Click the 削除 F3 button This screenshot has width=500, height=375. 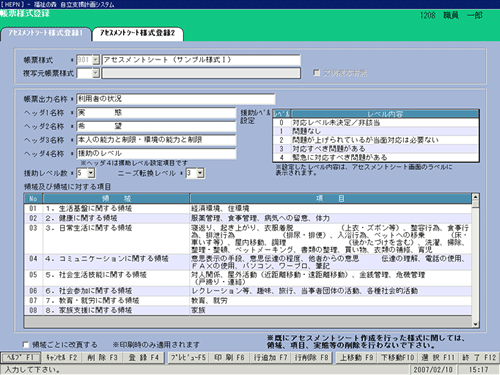[102, 358]
